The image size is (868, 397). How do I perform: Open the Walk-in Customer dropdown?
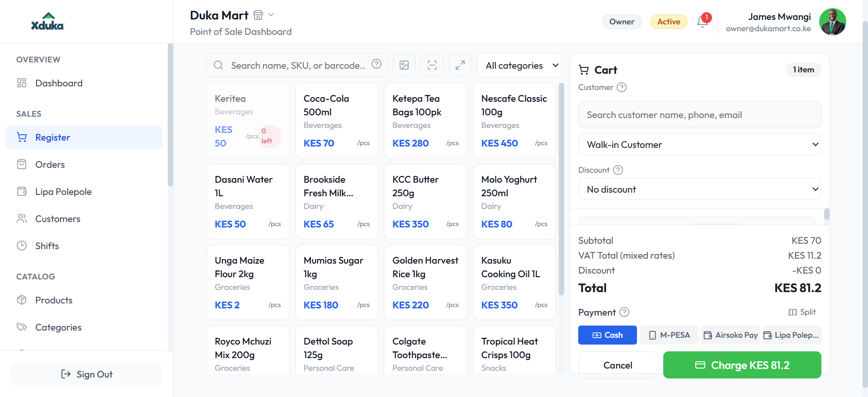(700, 145)
